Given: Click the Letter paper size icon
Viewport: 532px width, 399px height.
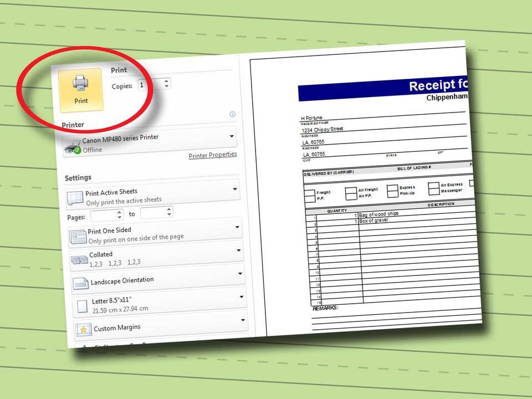Looking at the screenshot, I should (82, 306).
